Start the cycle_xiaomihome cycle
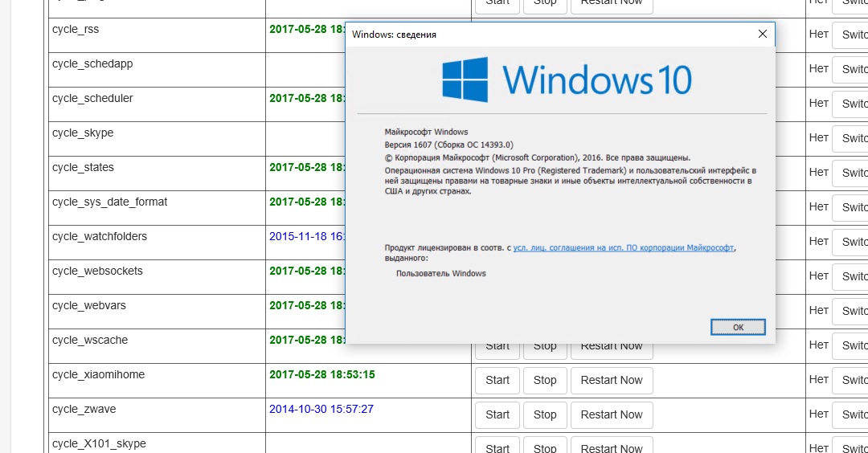 (497, 380)
